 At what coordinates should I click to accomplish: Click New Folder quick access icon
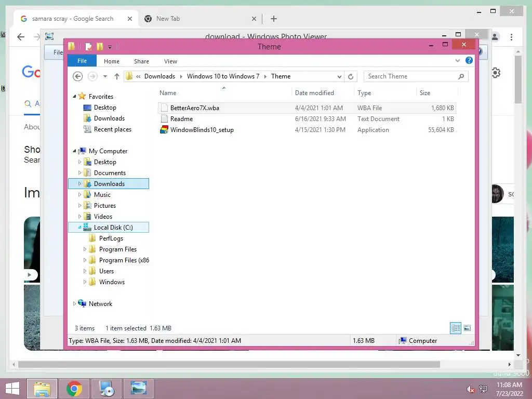[100, 46]
